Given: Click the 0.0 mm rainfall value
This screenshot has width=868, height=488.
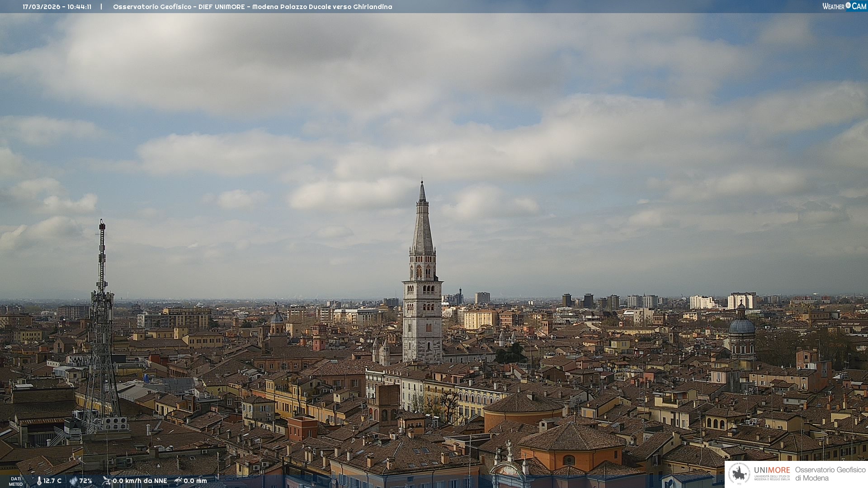Looking at the screenshot, I should click(195, 481).
